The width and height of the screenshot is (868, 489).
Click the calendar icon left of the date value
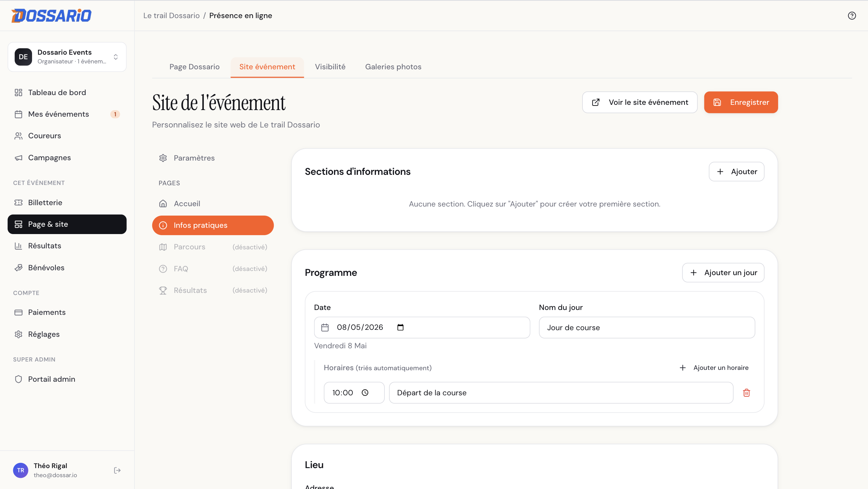[325, 327]
